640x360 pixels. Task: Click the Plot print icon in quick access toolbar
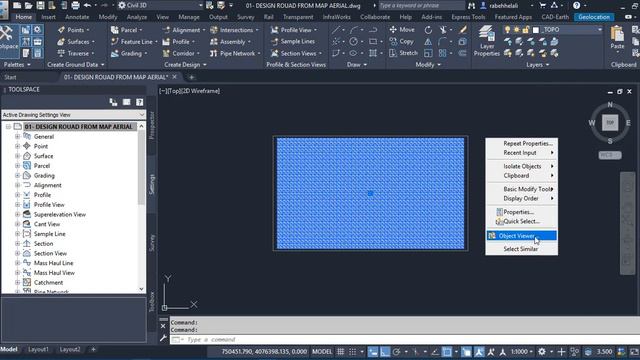coord(76,5)
